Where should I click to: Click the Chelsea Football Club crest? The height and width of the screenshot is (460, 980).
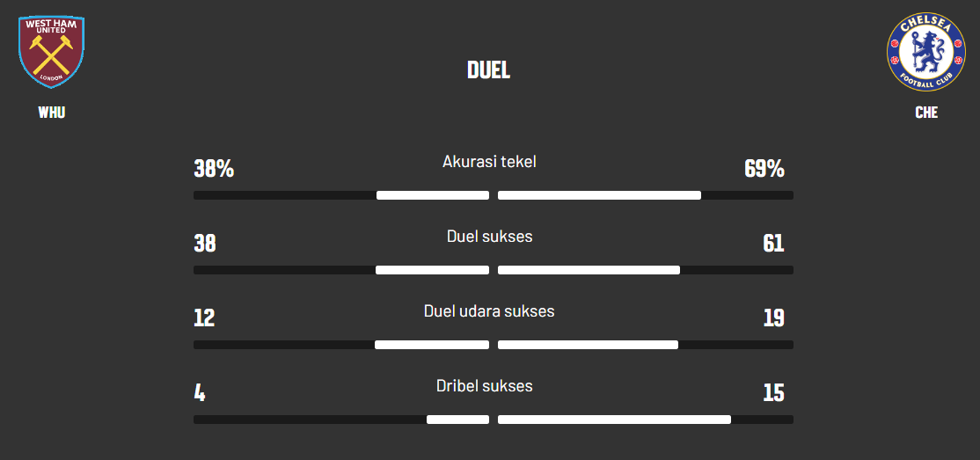click(x=925, y=53)
